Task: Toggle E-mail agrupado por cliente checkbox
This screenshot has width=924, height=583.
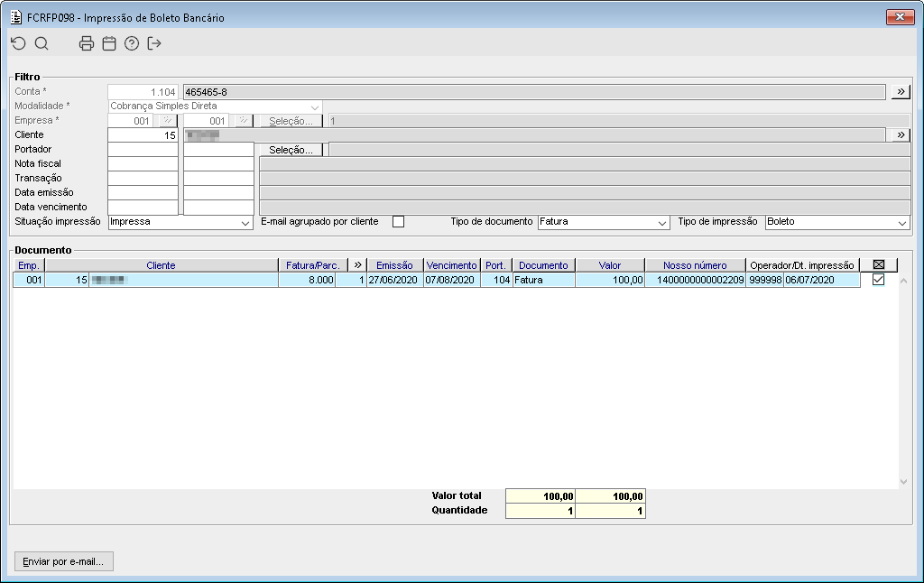Action: tap(398, 222)
